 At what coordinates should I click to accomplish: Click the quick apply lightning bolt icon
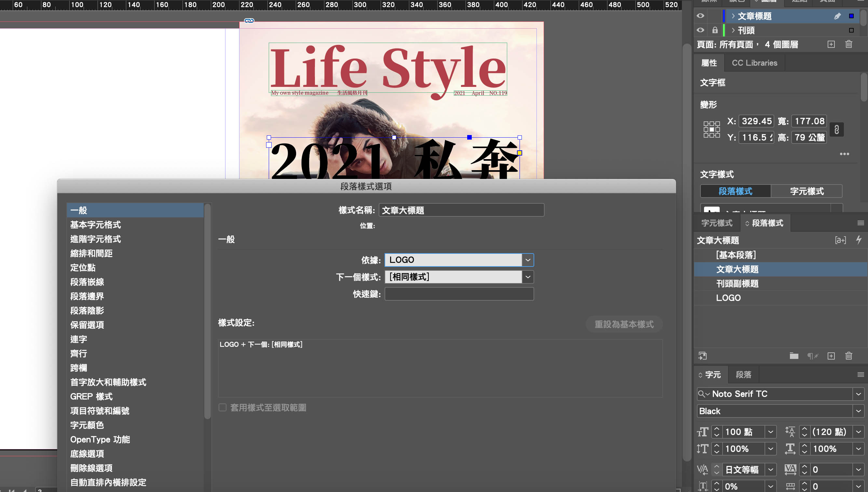click(859, 240)
